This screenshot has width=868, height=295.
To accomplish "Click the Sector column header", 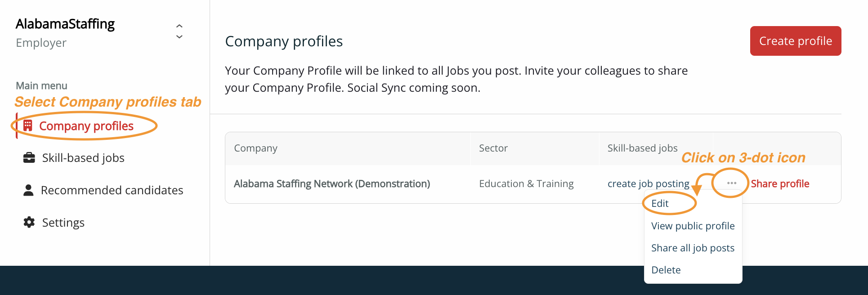I will pyautogui.click(x=493, y=148).
